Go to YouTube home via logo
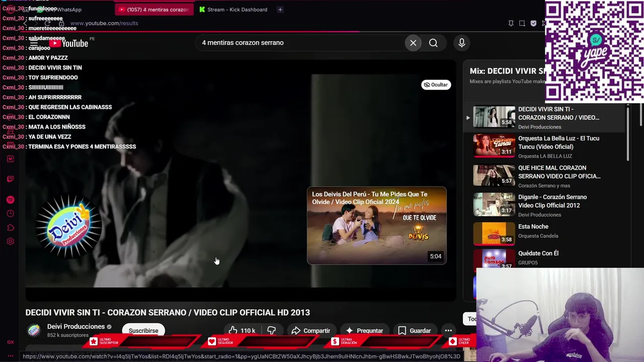 68,43
